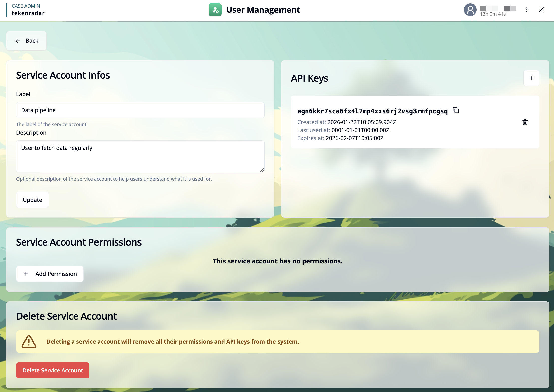Click the textarea resize handle
Screen dimensions: 554x392
[x=262, y=170]
